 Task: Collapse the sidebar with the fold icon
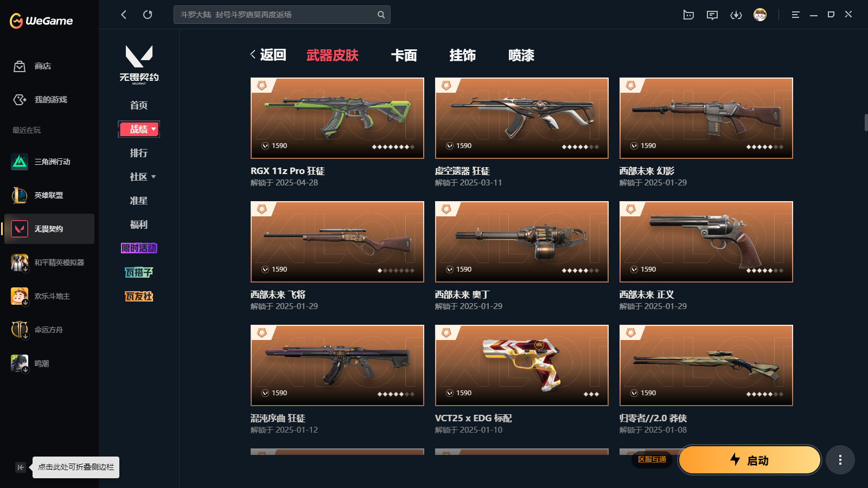pos(21,467)
